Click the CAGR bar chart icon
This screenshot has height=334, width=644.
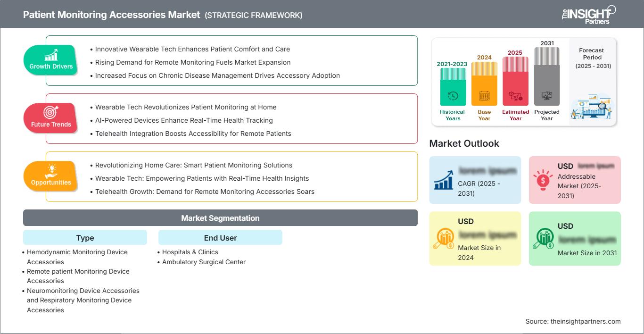pos(444,179)
